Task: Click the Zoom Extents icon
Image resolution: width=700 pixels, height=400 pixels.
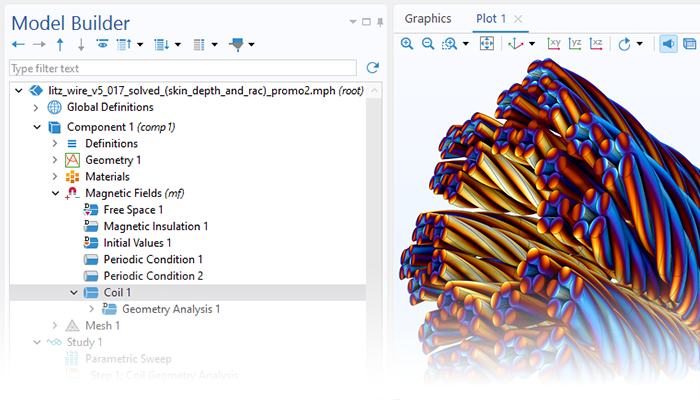Action: pyautogui.click(x=487, y=44)
